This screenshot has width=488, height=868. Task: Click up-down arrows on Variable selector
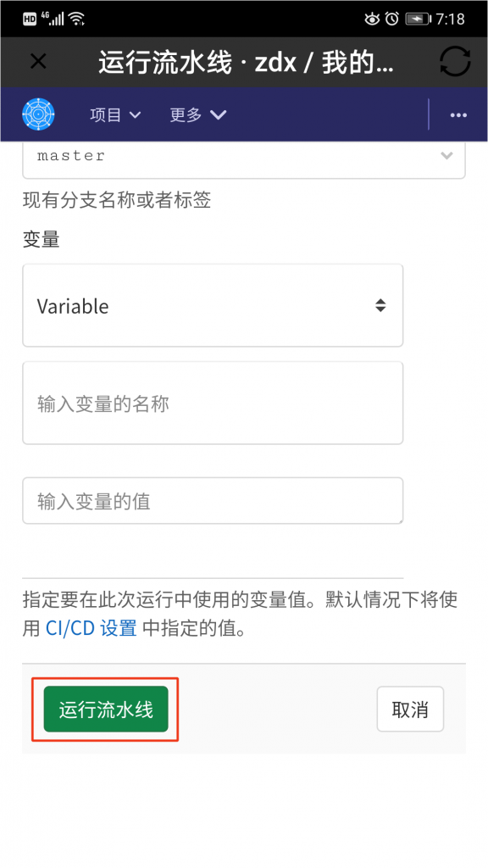(x=380, y=305)
